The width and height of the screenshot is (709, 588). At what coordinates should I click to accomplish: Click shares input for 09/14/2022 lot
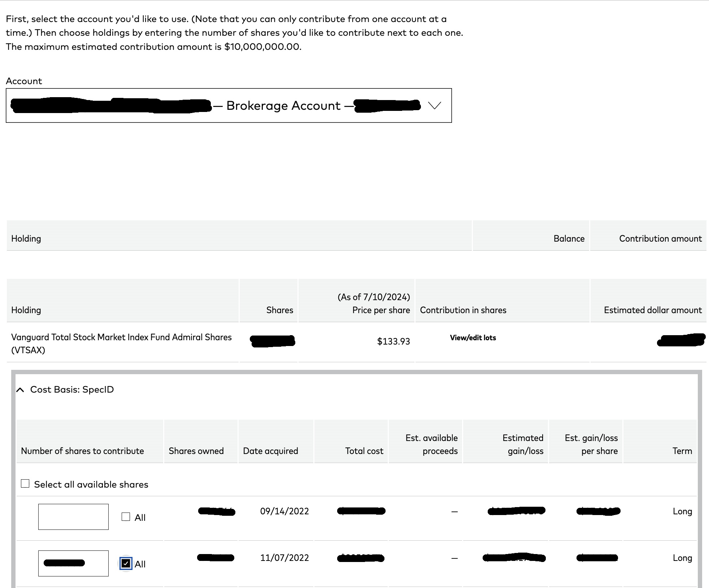pos(73,517)
